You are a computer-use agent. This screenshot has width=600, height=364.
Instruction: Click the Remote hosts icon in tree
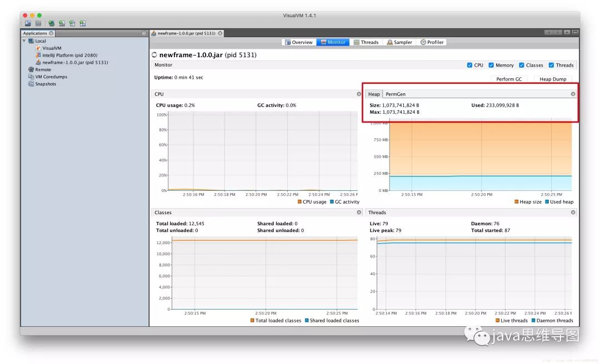click(31, 69)
